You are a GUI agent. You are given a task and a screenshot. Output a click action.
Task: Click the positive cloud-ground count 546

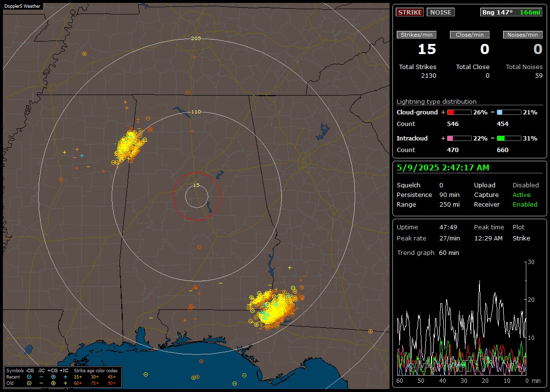pos(453,124)
